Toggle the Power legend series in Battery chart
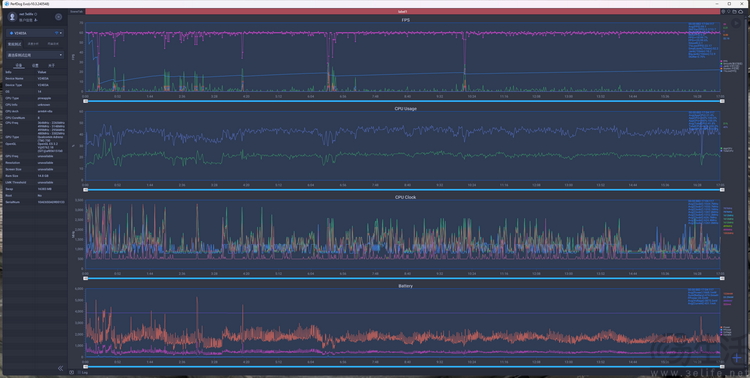Viewport: 750px width, 378px height. tap(721, 327)
